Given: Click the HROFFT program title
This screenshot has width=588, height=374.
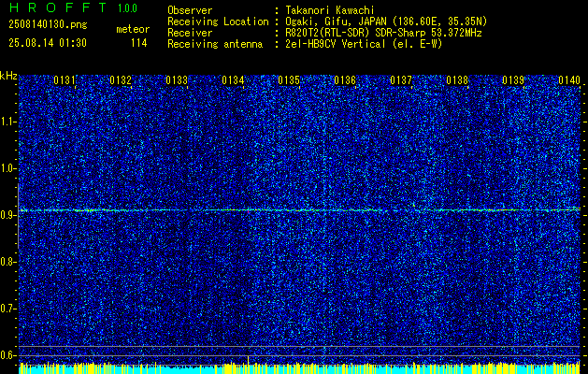Looking at the screenshot, I should (57, 7).
